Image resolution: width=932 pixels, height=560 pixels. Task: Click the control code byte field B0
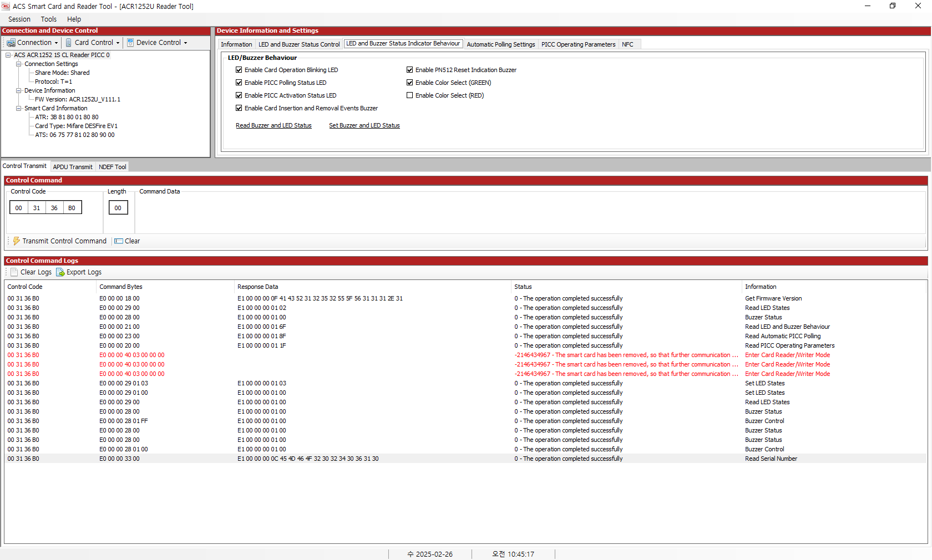click(72, 208)
